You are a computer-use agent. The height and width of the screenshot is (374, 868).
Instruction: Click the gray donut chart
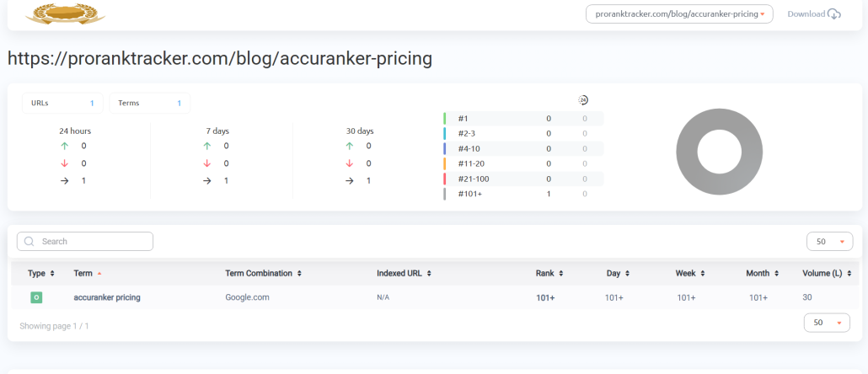(719, 152)
